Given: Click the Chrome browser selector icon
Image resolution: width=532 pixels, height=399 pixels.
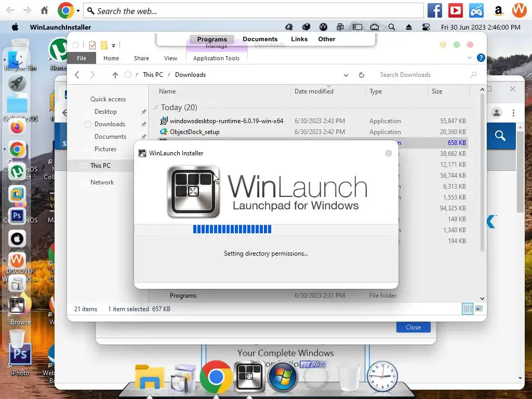Looking at the screenshot, I should (x=66, y=10).
